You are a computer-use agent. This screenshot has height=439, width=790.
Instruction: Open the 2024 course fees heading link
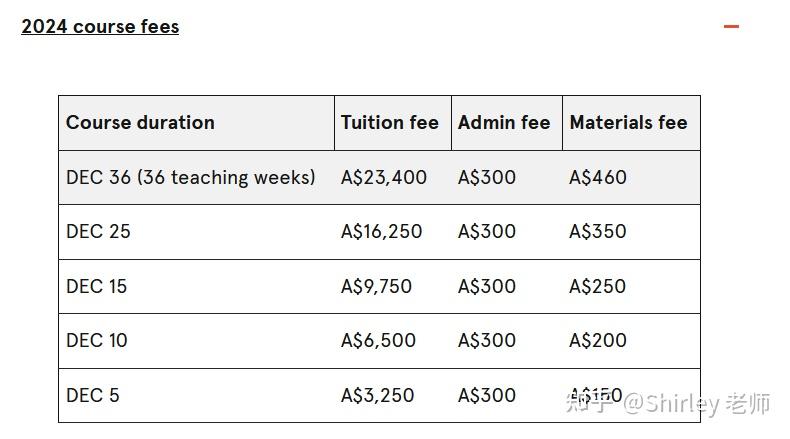pos(100,26)
